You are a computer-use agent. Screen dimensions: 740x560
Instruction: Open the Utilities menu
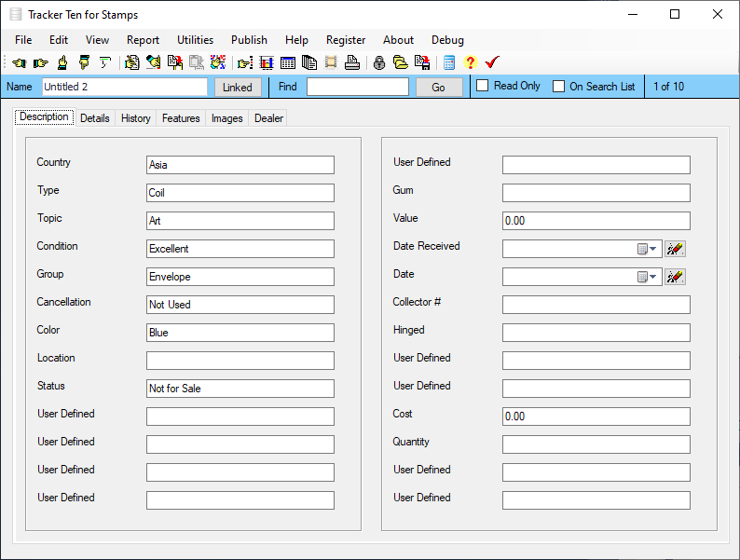click(x=195, y=40)
